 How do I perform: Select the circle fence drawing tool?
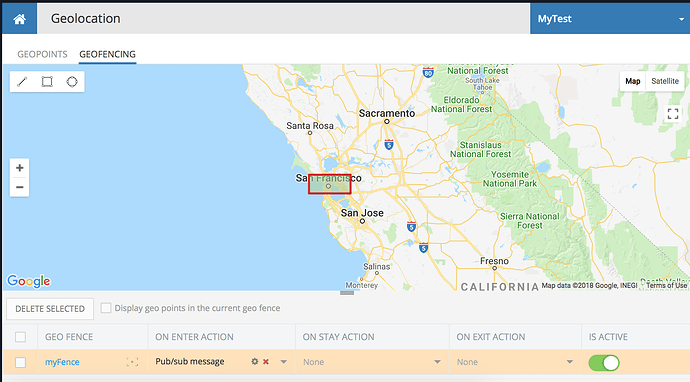click(72, 82)
